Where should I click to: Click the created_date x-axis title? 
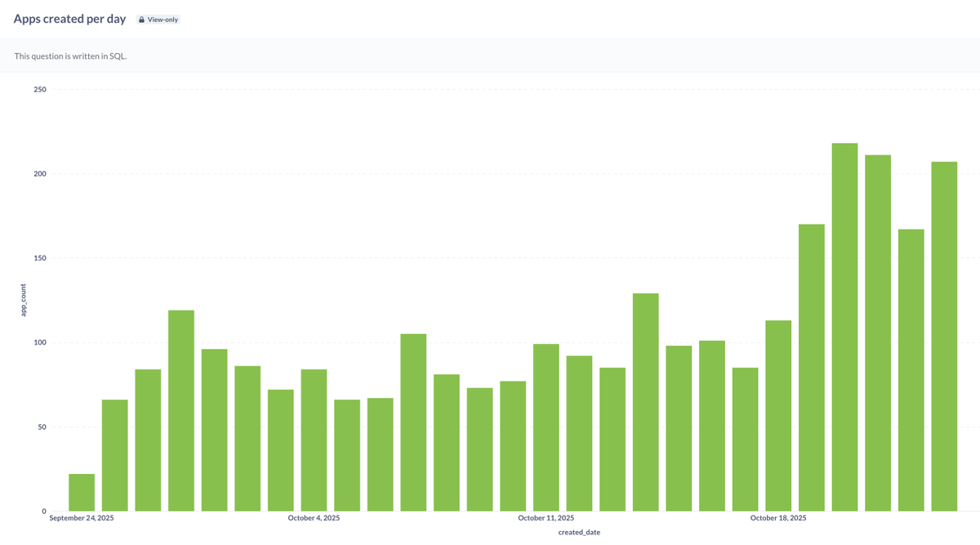click(x=578, y=531)
